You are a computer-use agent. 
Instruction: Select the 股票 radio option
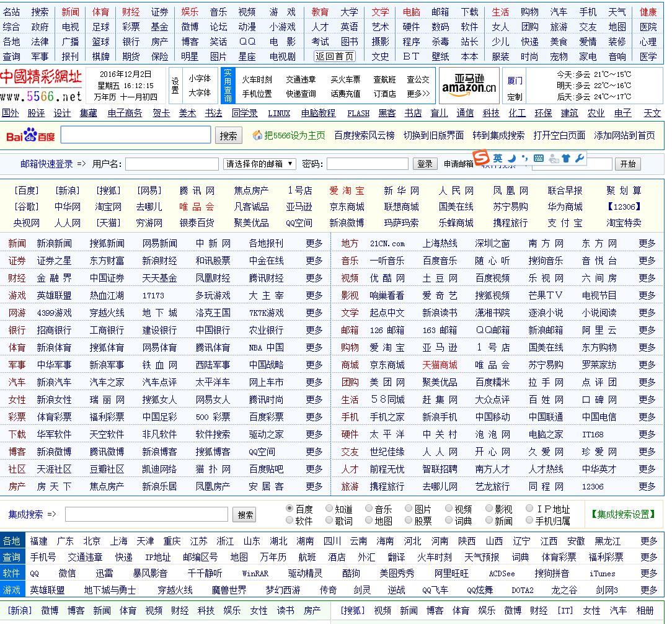[x=409, y=520]
